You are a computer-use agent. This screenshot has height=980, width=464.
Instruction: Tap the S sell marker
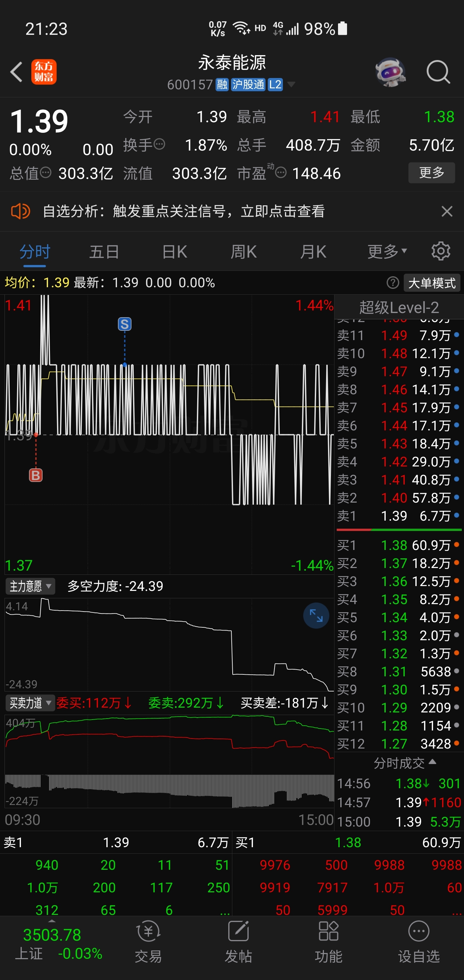tap(124, 324)
